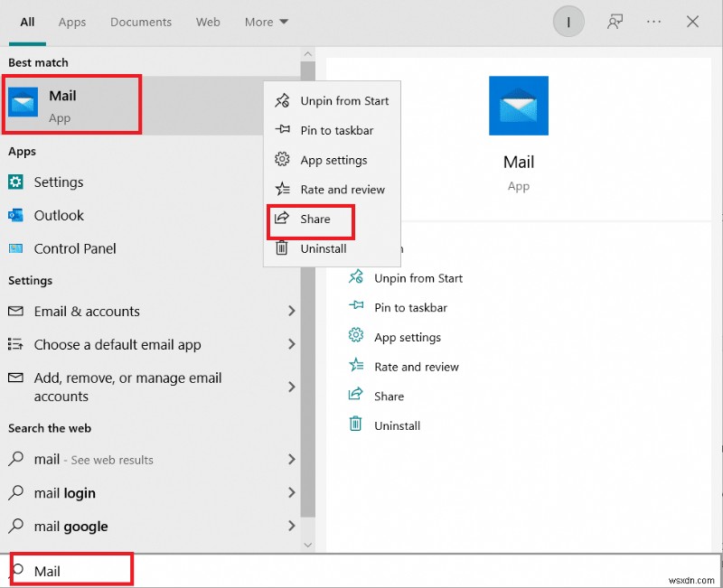Close the search panel with X button
Viewport: 723px width, 588px height.
[x=692, y=22]
